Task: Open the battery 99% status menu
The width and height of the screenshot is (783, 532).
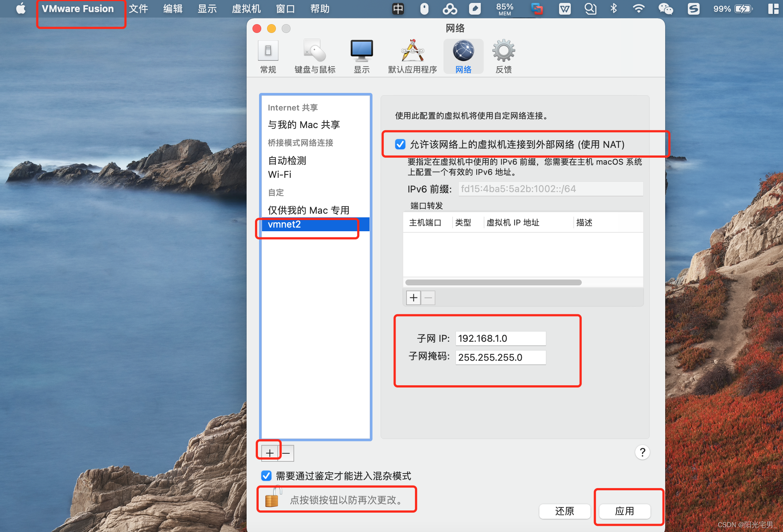Action: pos(733,9)
